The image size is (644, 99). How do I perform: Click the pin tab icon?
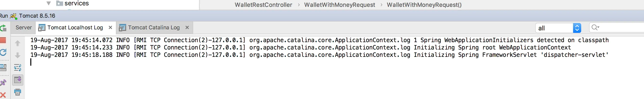(3, 82)
